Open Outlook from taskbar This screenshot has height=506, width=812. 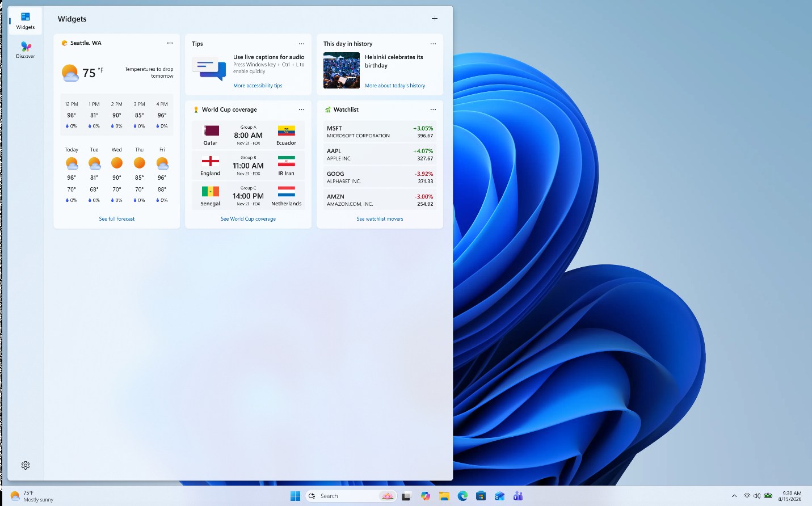tap(499, 496)
